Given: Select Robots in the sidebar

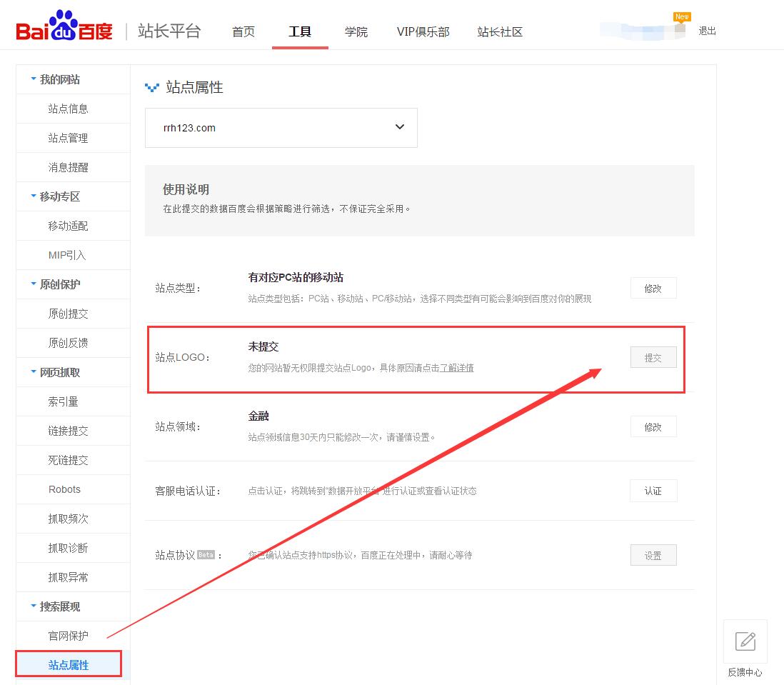Looking at the screenshot, I should click(x=64, y=489).
